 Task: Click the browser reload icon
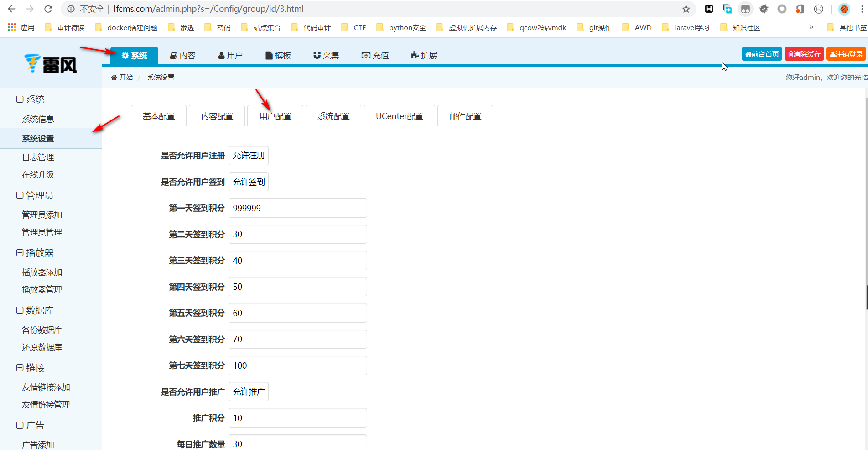pyautogui.click(x=48, y=9)
